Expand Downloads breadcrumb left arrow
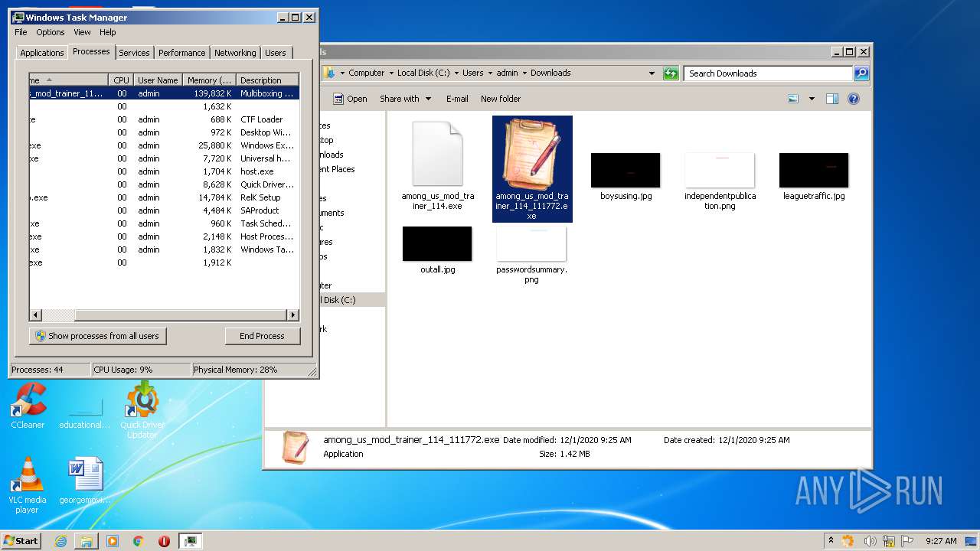This screenshot has width=980, height=551. (x=524, y=73)
